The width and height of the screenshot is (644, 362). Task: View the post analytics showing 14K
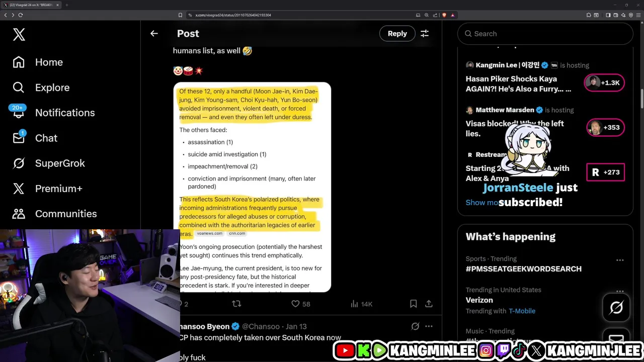click(x=361, y=304)
